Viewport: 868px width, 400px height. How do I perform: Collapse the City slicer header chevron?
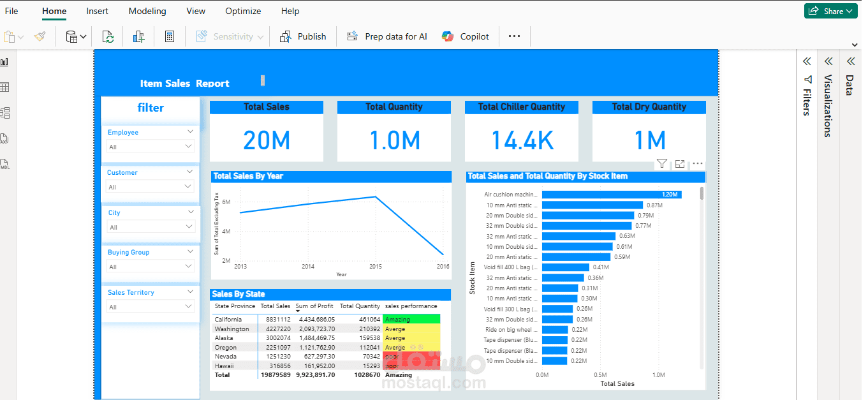(x=190, y=212)
